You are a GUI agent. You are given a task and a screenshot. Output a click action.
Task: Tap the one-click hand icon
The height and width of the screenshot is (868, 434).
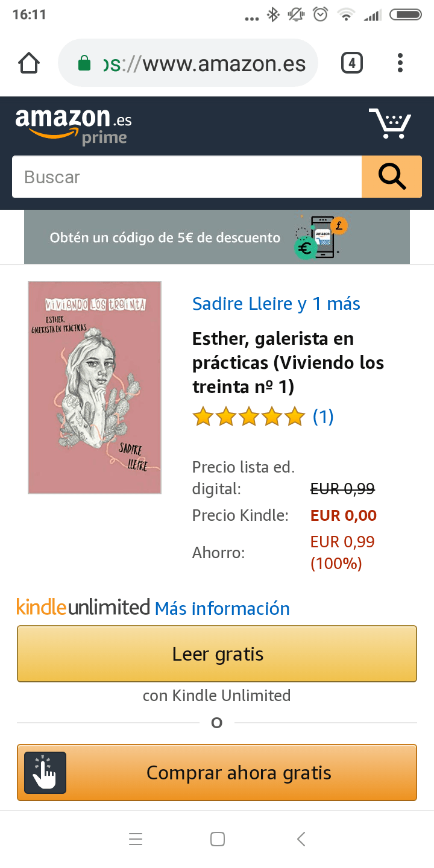[x=45, y=773]
